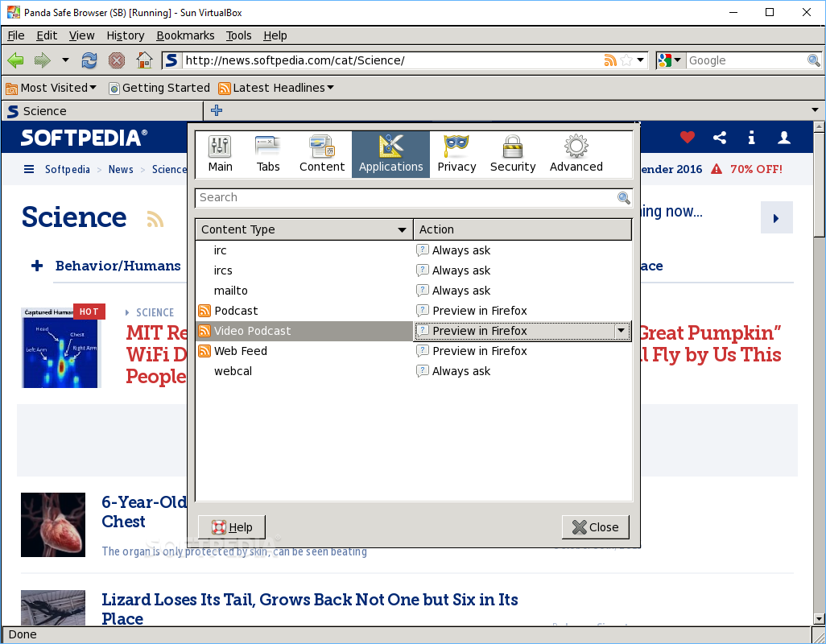Bookmark this page with the star icon

[x=626, y=60]
